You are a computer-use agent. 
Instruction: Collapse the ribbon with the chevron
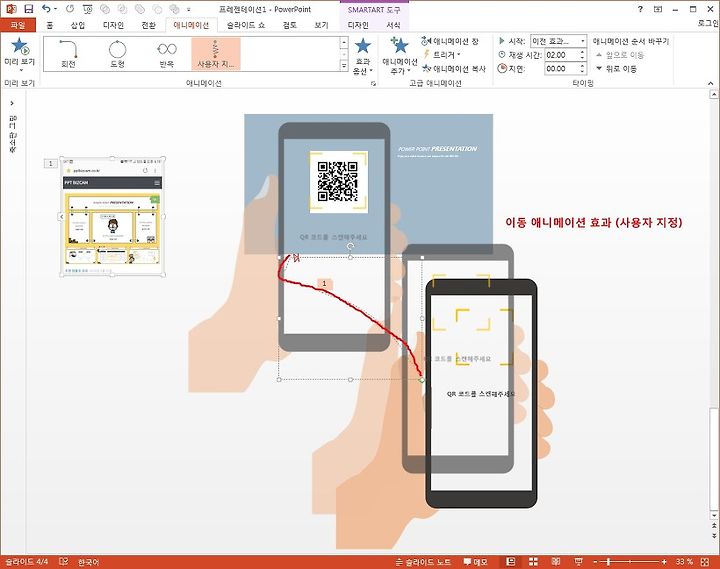click(710, 83)
